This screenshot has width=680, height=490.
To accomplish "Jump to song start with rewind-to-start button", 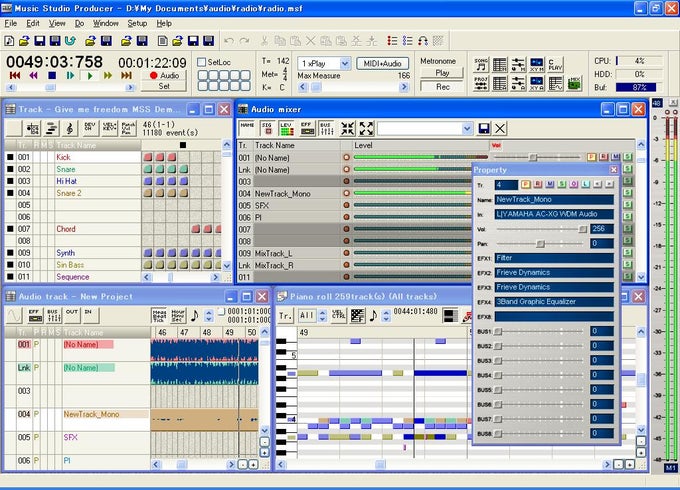I will pos(15,75).
